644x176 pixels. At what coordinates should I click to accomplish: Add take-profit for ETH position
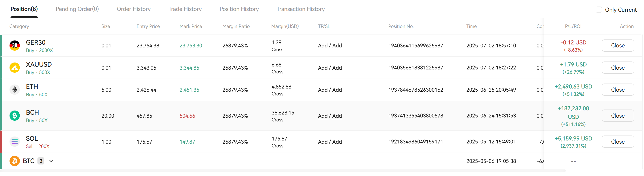pos(322,90)
